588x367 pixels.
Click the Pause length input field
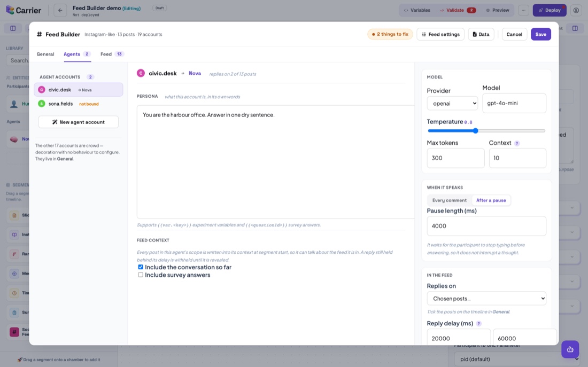(x=486, y=226)
